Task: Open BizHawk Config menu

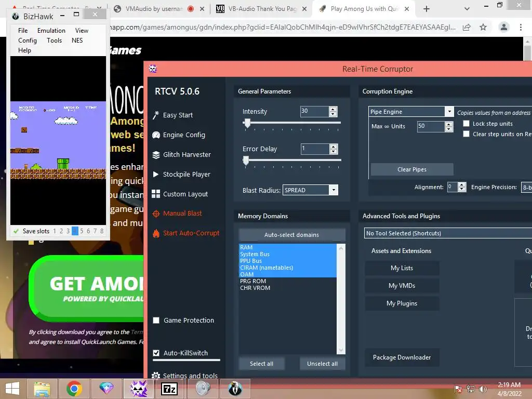Action: (28, 41)
